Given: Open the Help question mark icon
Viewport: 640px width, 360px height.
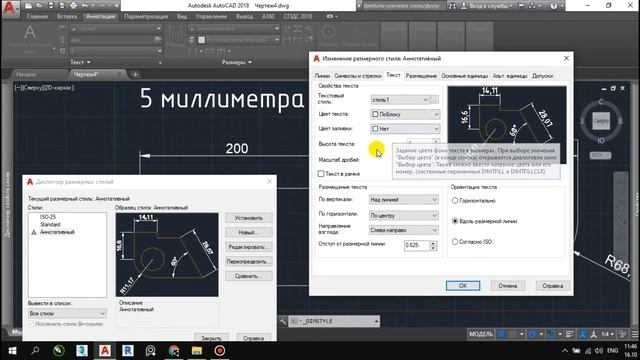Looking at the screenshot, I should click(554, 6).
